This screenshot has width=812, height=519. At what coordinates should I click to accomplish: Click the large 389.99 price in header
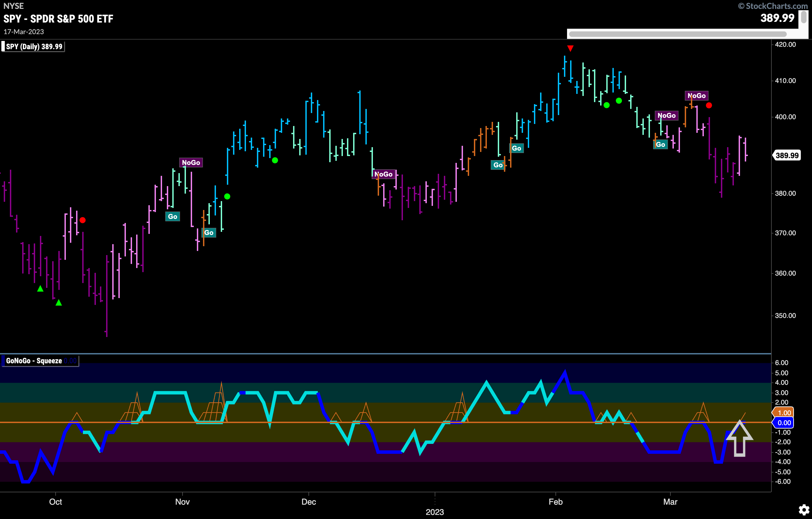[777, 18]
